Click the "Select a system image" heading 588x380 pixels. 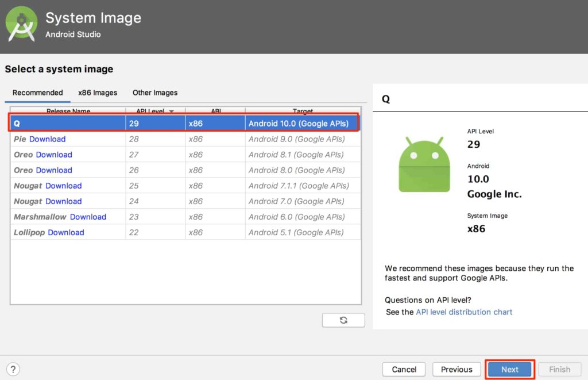59,69
